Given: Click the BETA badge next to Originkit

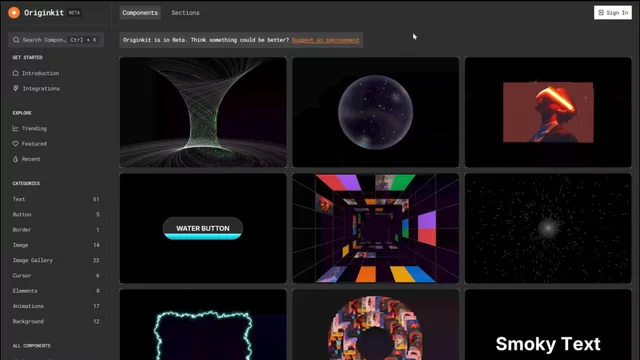Looking at the screenshot, I should click(74, 13).
